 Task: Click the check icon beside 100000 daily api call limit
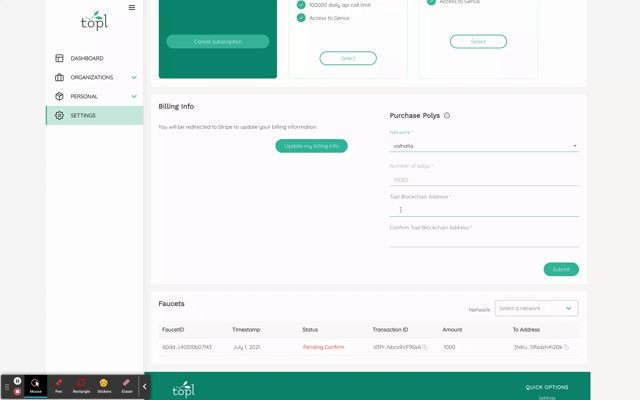(301, 5)
